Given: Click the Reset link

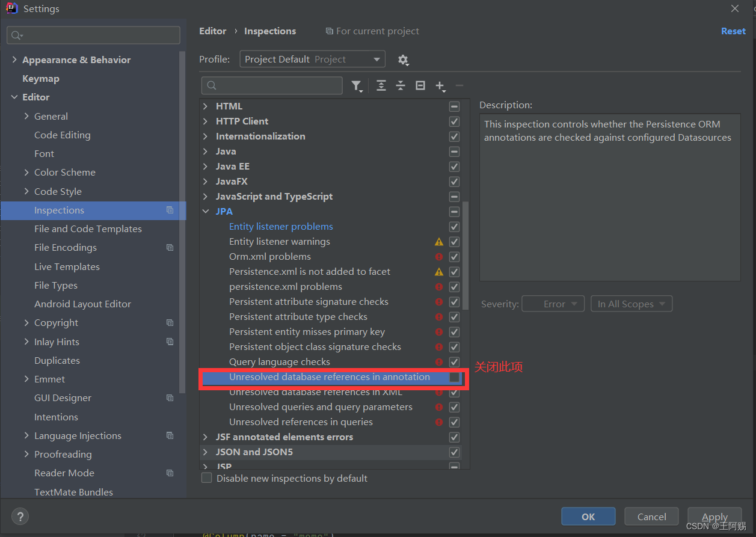Looking at the screenshot, I should click(x=733, y=31).
